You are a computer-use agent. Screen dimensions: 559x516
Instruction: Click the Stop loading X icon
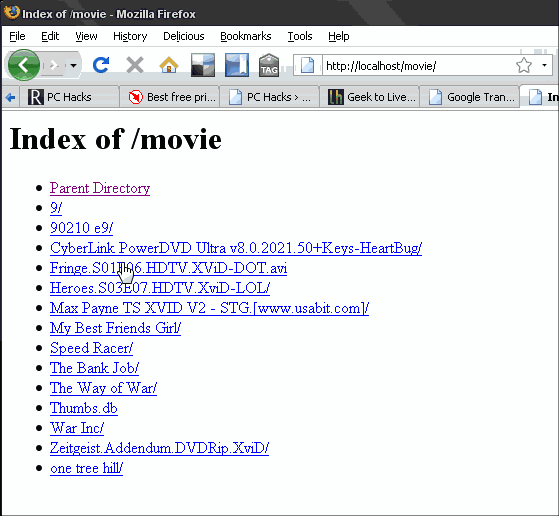135,65
